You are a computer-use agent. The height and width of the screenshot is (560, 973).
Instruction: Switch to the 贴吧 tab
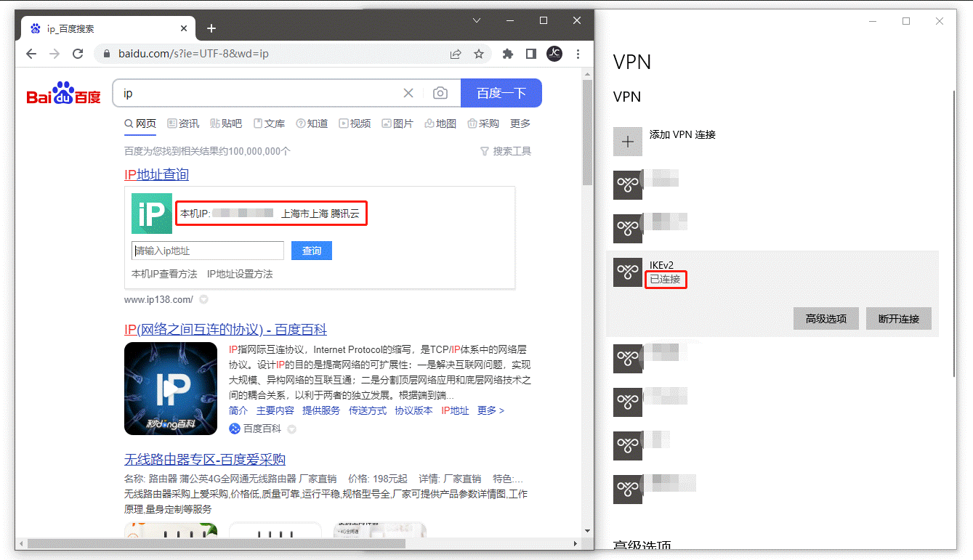pos(226,123)
